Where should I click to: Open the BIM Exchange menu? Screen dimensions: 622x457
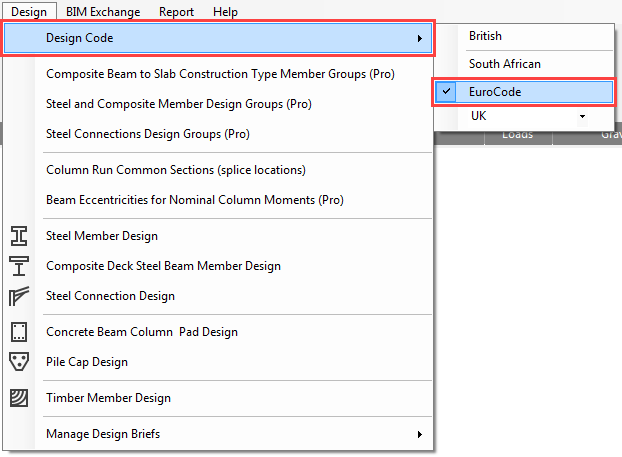click(98, 12)
